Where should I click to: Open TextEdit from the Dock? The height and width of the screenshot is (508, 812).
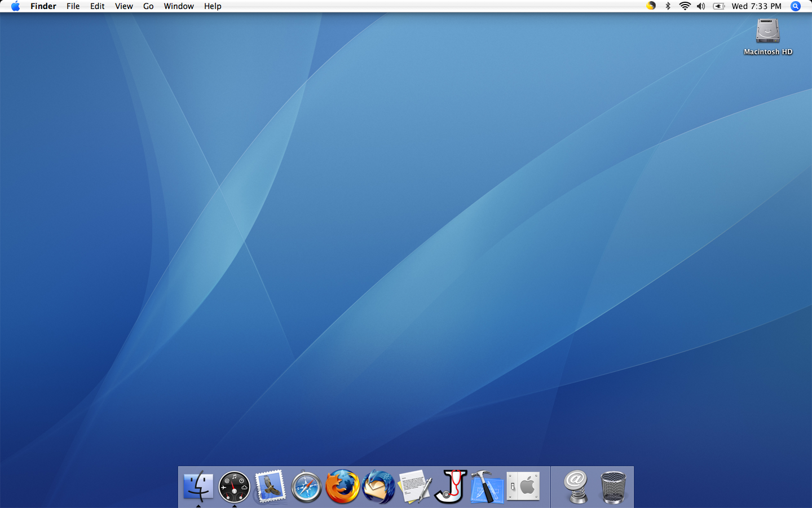pos(413,487)
